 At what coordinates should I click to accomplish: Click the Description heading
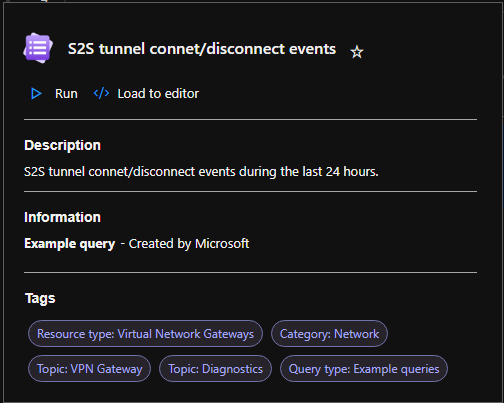coord(62,146)
